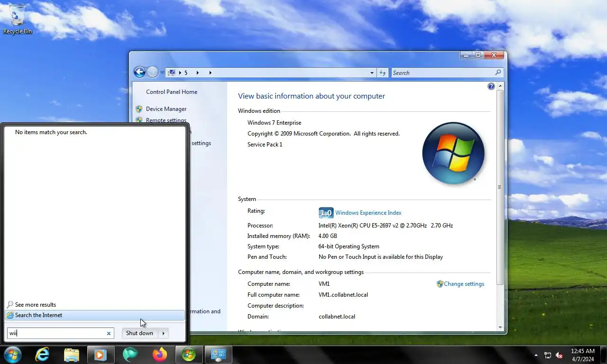Click the muted volume tray icon

pyautogui.click(x=559, y=355)
